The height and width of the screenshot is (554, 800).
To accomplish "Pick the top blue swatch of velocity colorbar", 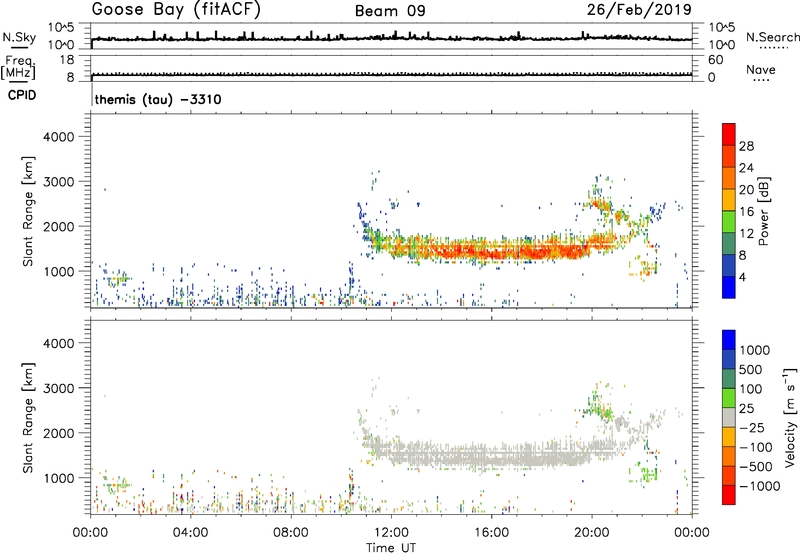I will [729, 340].
